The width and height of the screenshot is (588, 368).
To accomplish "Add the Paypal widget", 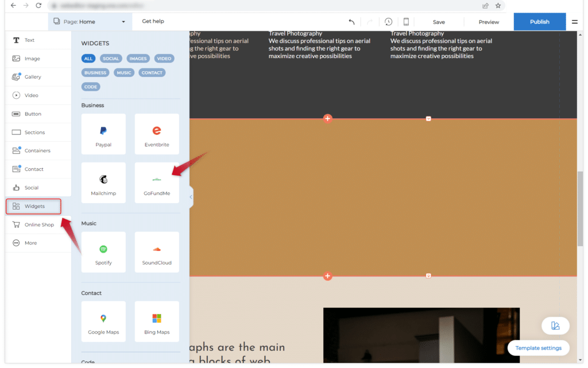I will 103,134.
